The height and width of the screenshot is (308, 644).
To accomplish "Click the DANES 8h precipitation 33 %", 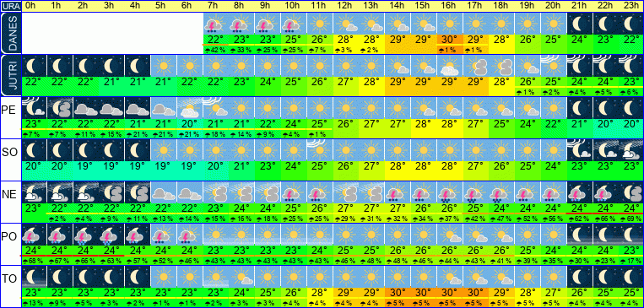I will coord(241,50).
